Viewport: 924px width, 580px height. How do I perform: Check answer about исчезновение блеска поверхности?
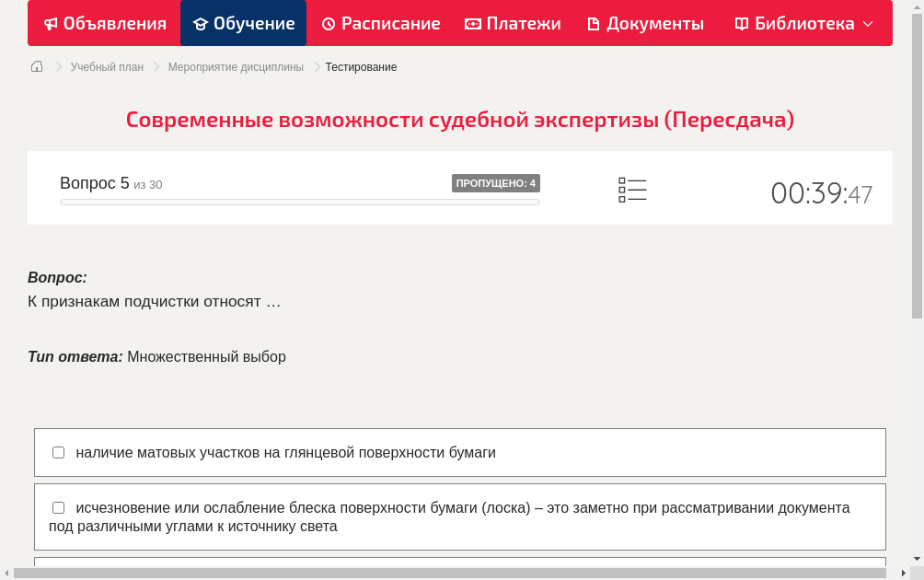(x=58, y=507)
